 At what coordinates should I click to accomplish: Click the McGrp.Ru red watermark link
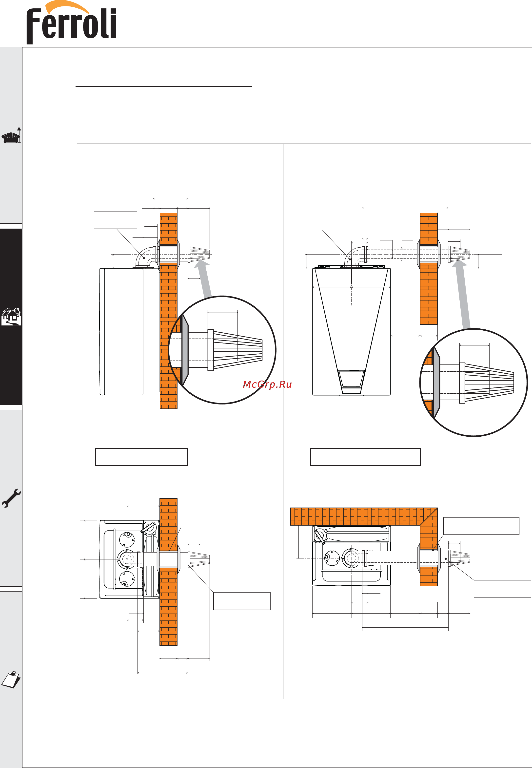[x=267, y=384]
